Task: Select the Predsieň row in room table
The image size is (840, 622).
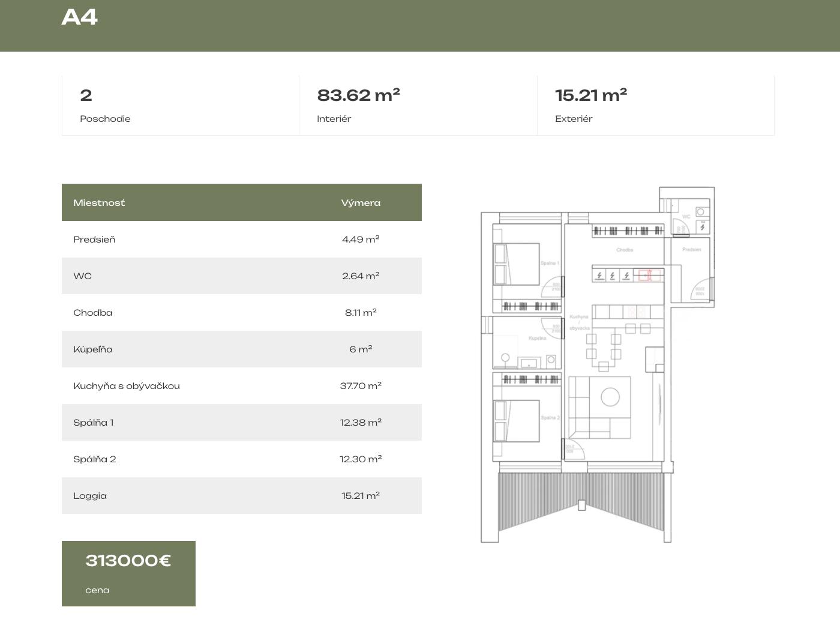Action: (x=241, y=239)
